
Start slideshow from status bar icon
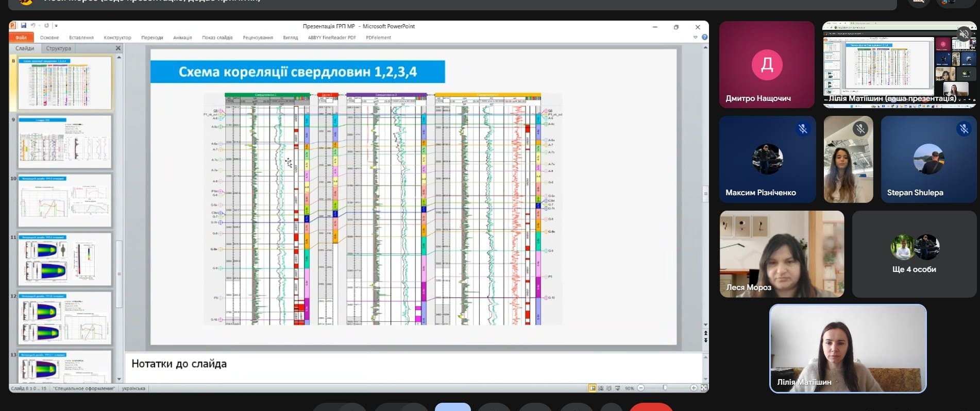click(x=618, y=388)
